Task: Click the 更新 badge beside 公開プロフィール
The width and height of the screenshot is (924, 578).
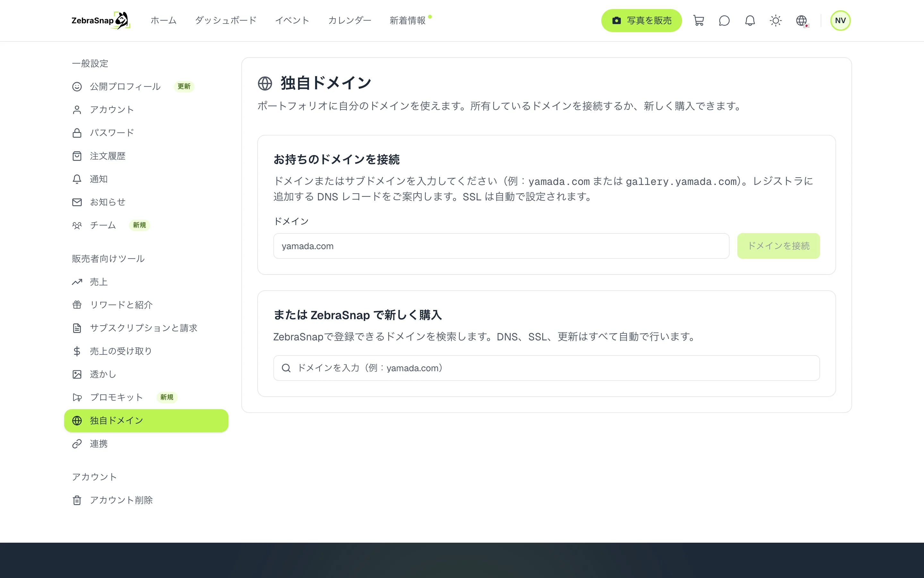Action: point(184,86)
